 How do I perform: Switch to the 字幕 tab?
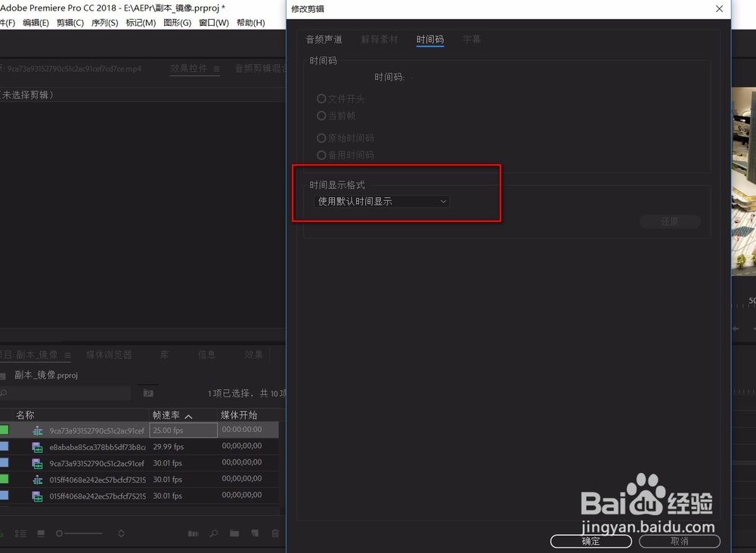(x=472, y=39)
